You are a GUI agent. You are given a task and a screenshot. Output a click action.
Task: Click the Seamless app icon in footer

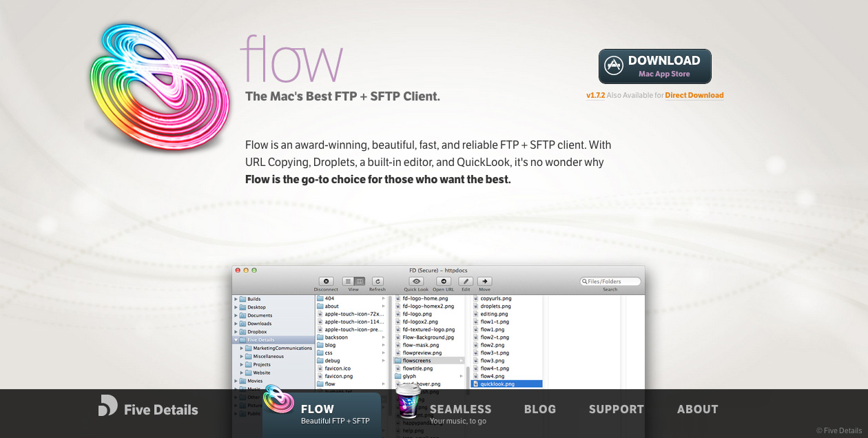pyautogui.click(x=409, y=402)
